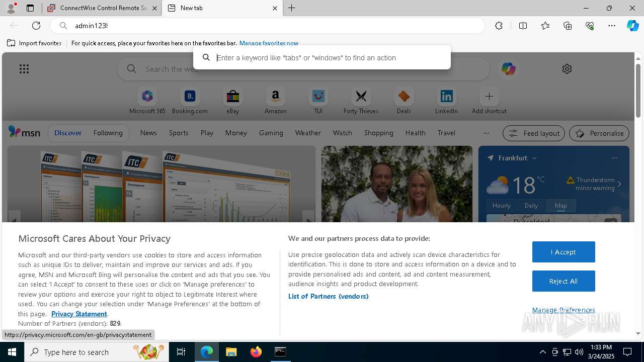Switch to ConnectWise Control Remote Support tab
The width and height of the screenshot is (644, 362).
[102, 8]
